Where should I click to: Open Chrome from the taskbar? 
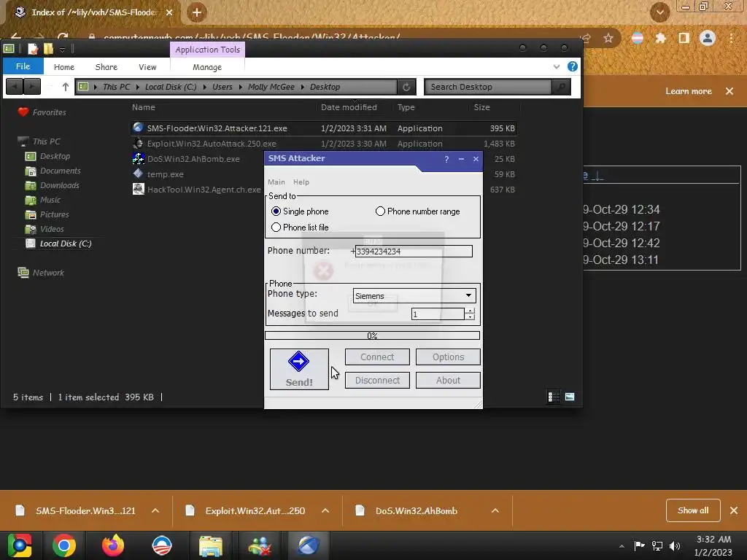click(x=64, y=545)
